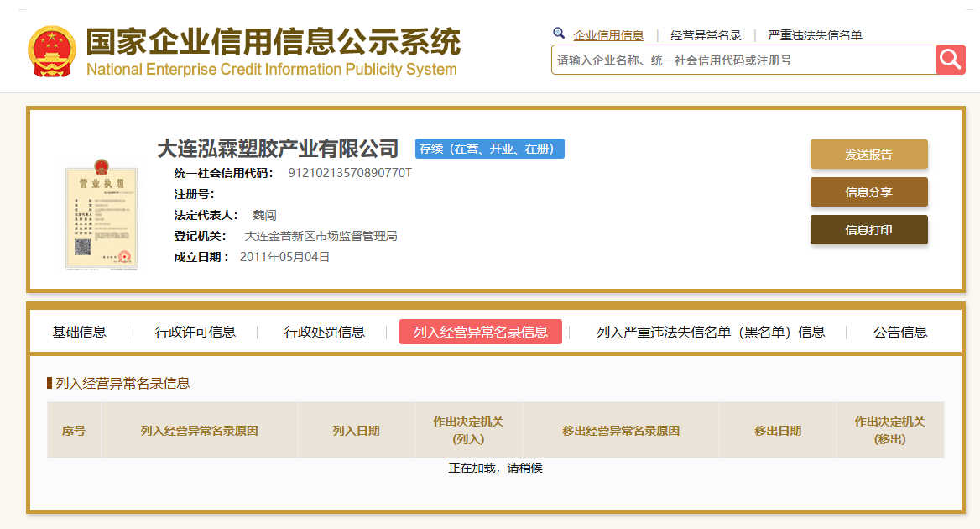Open the 行政处罚信息 tab

(325, 332)
